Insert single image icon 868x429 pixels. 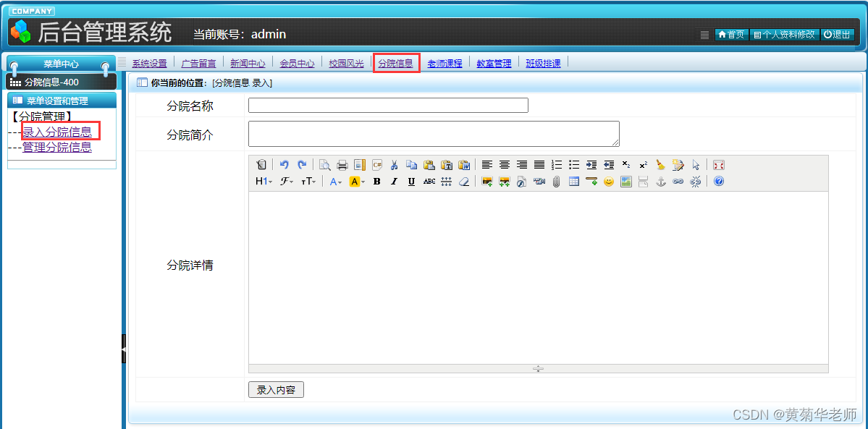point(487,182)
